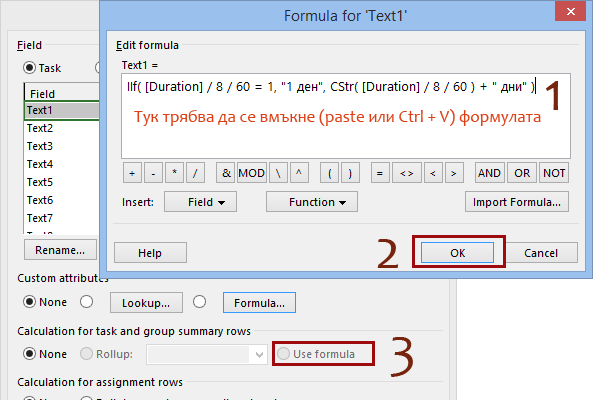This screenshot has height=400, width=600.
Task: Select Text6 in the field list
Action: (60, 200)
